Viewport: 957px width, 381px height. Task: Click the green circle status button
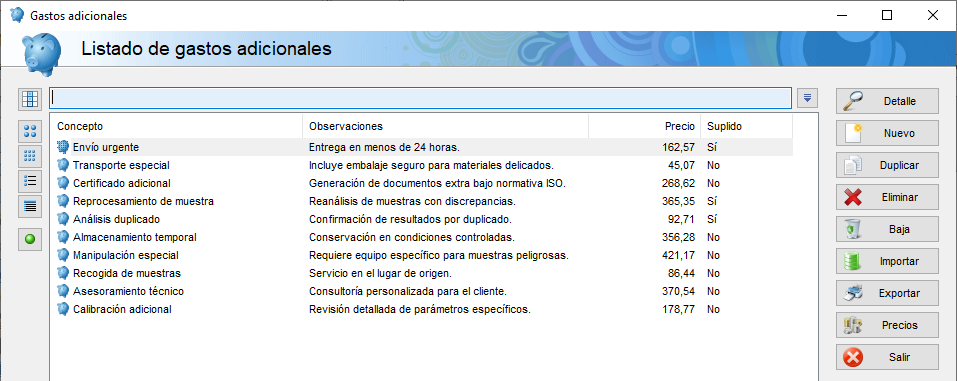(x=30, y=239)
